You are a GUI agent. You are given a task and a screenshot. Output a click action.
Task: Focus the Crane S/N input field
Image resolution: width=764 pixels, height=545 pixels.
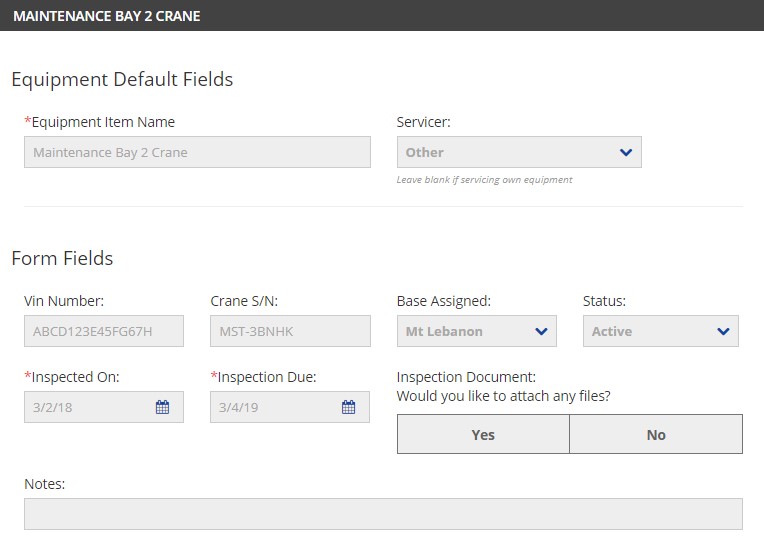tap(290, 331)
